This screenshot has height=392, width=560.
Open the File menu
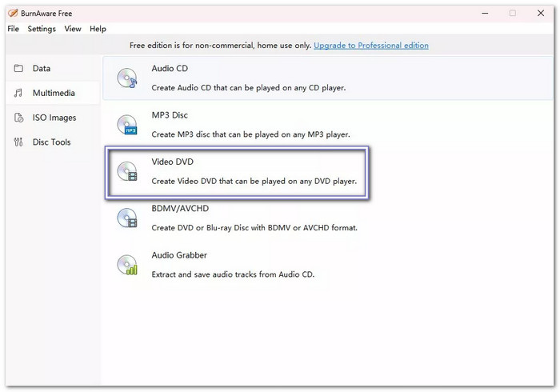click(x=14, y=29)
